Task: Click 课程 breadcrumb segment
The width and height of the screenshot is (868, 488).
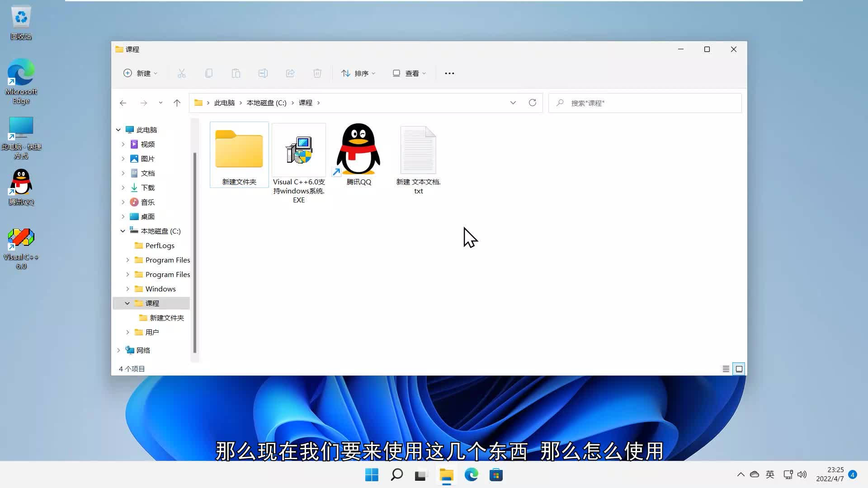Action: 306,103
